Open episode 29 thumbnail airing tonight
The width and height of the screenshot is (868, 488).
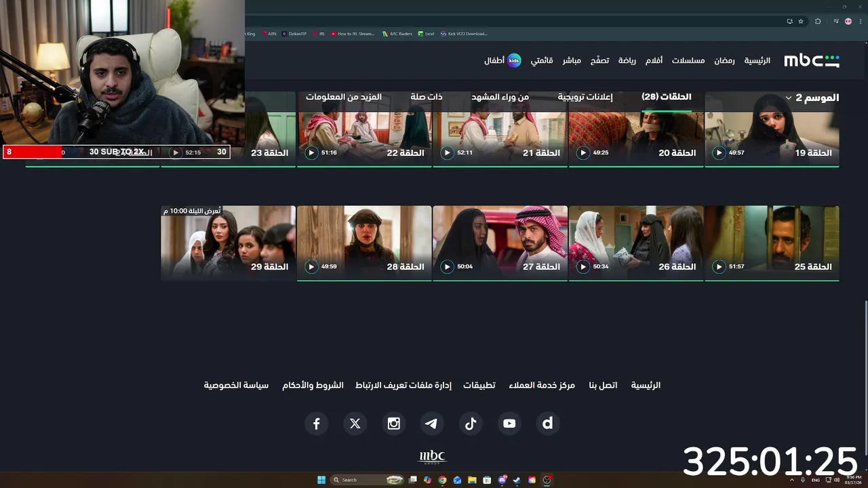229,243
